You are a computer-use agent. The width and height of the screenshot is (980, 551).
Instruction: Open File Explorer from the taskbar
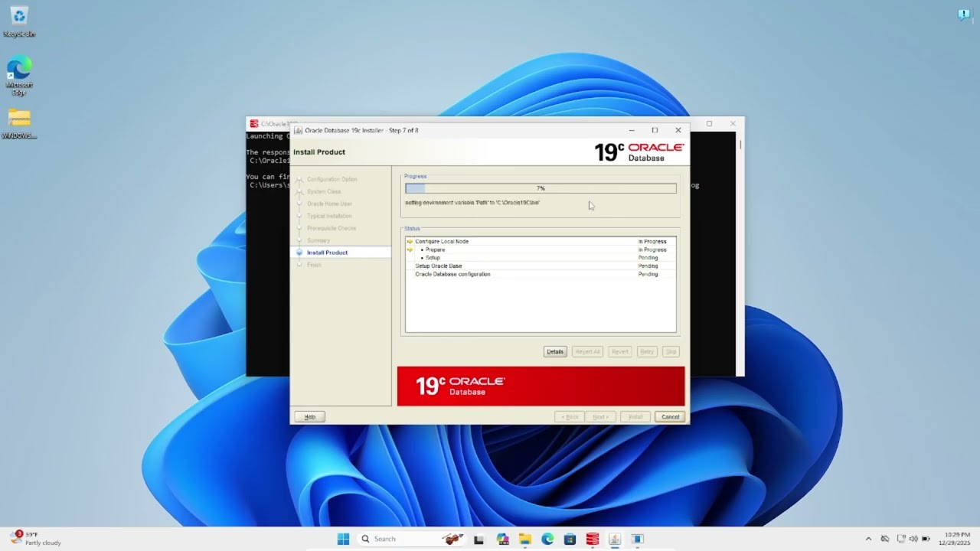[525, 539]
